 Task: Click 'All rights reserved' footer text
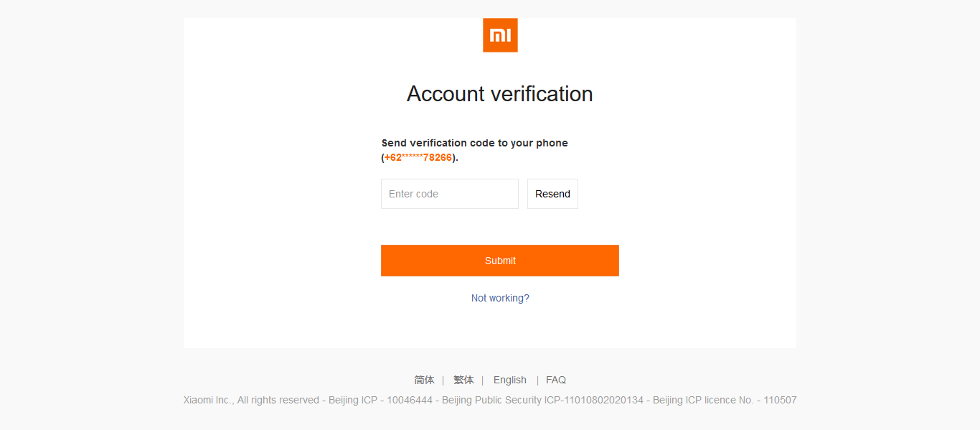coord(278,400)
